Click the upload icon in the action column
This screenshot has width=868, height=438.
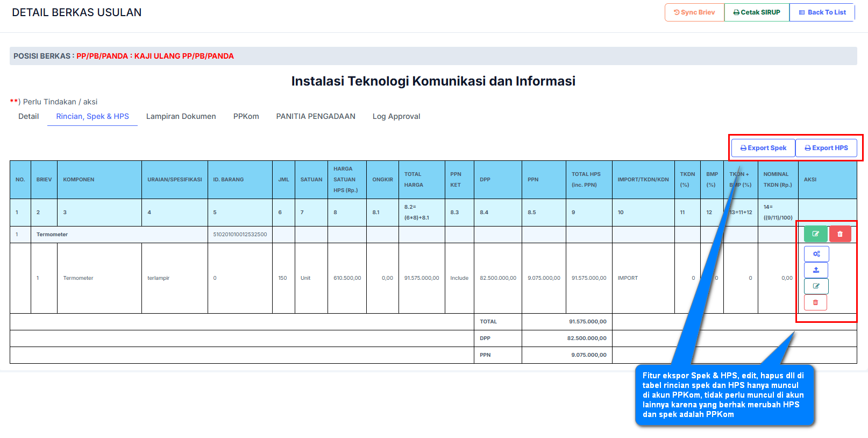point(816,270)
